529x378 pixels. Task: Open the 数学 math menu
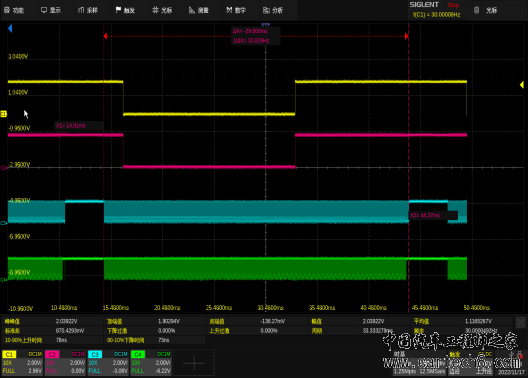coord(236,10)
